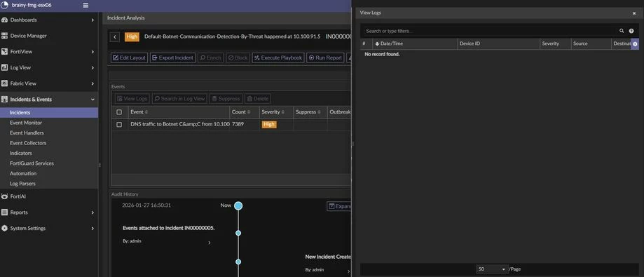Expand the Fabric View chevron

point(93,83)
